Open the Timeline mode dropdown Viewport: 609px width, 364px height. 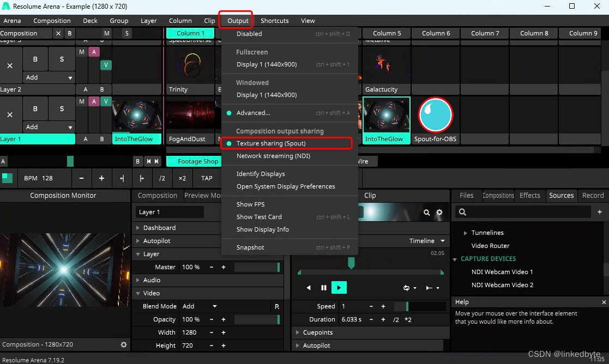427,241
